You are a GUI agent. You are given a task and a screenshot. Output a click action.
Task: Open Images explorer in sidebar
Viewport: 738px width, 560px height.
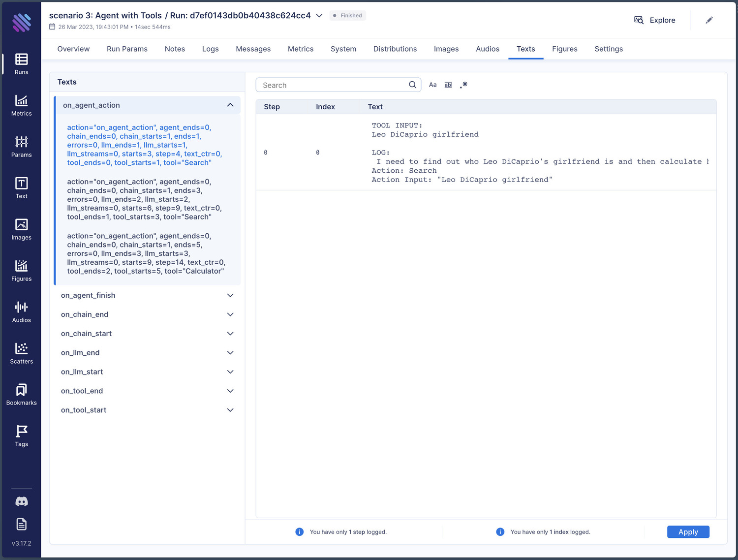22,229
